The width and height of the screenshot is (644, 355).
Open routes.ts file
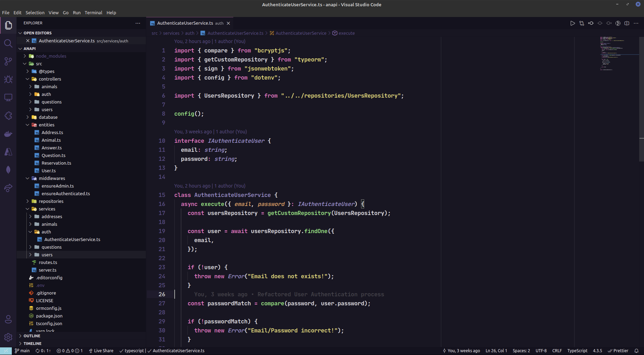81,262
